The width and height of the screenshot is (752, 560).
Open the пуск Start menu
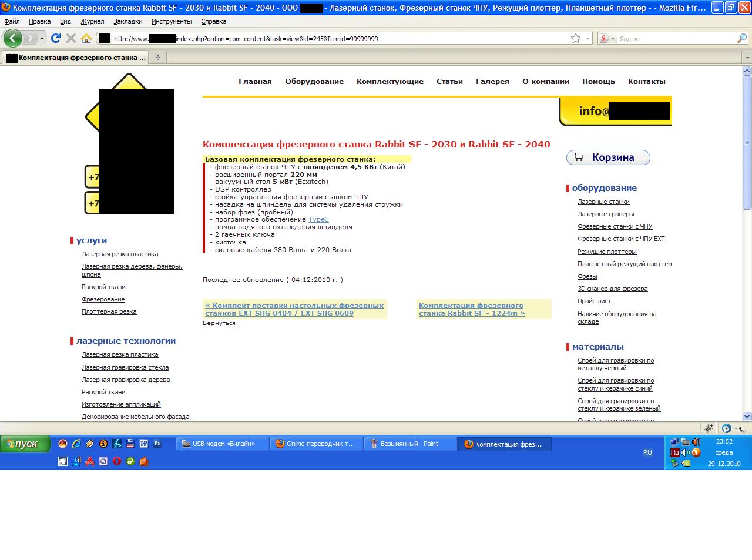[x=26, y=444]
